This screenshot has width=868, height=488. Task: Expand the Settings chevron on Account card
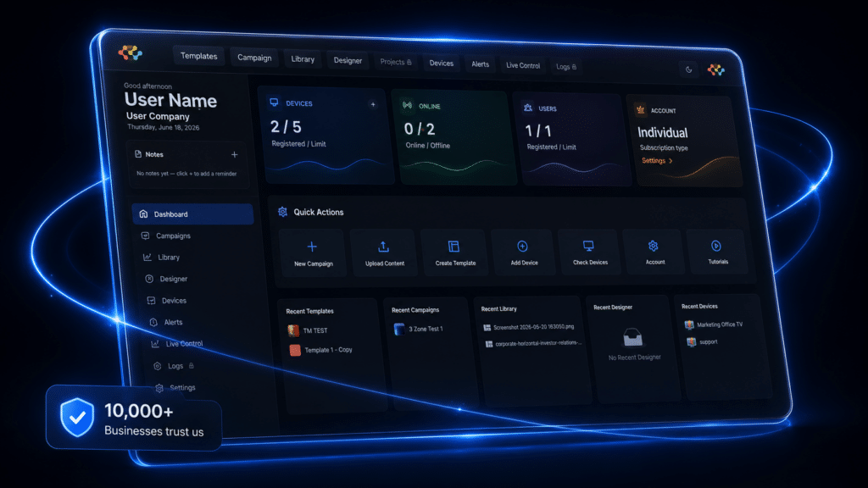click(x=671, y=161)
